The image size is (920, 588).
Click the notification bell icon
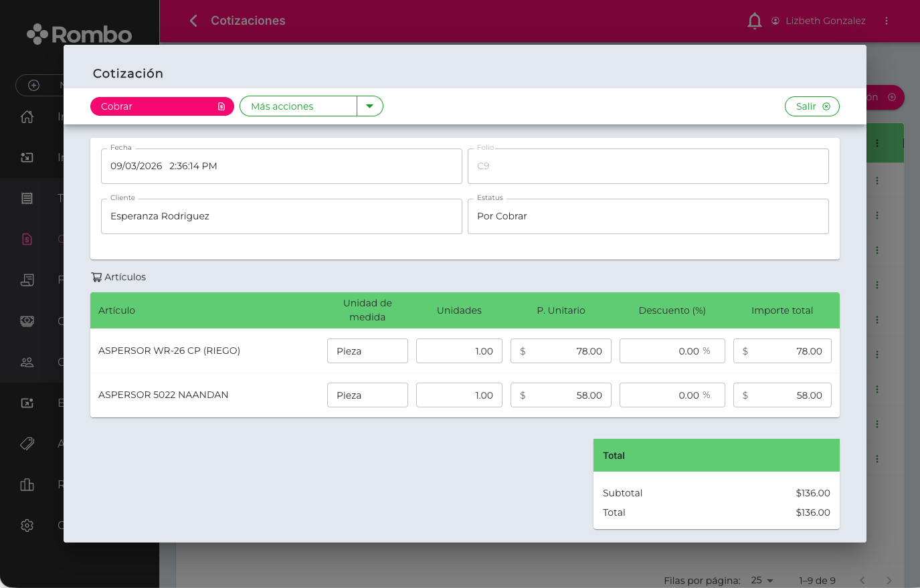tap(754, 21)
